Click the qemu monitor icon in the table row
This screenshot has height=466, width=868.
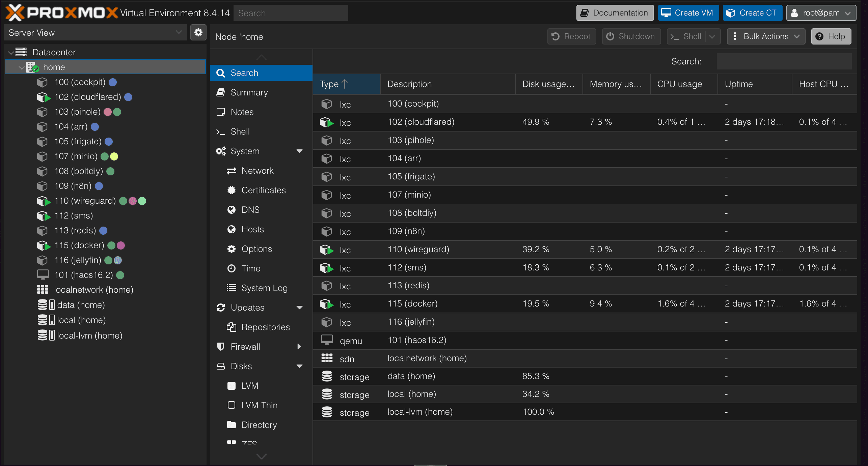[x=327, y=340]
